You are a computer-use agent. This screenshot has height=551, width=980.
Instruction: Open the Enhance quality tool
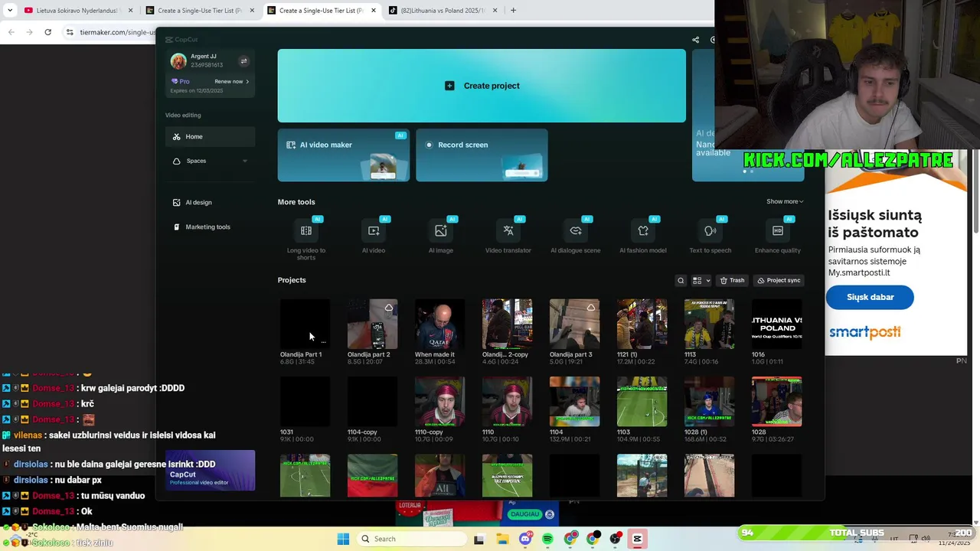778,236
